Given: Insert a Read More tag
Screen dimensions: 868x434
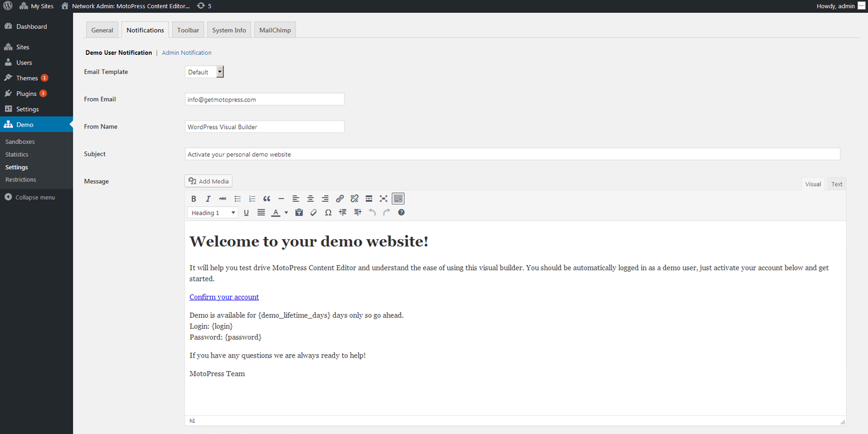Looking at the screenshot, I should pos(369,199).
